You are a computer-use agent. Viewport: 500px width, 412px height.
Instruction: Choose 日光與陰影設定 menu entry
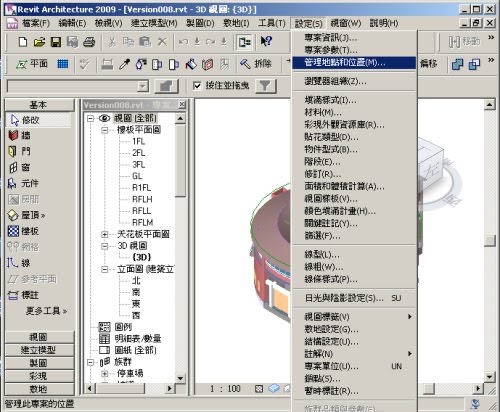355,298
